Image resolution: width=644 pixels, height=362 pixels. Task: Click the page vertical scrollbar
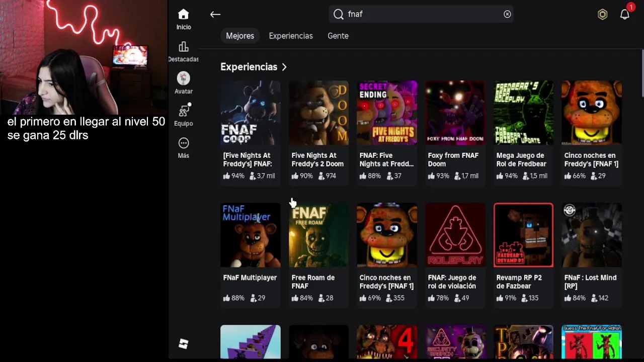pos(642,73)
